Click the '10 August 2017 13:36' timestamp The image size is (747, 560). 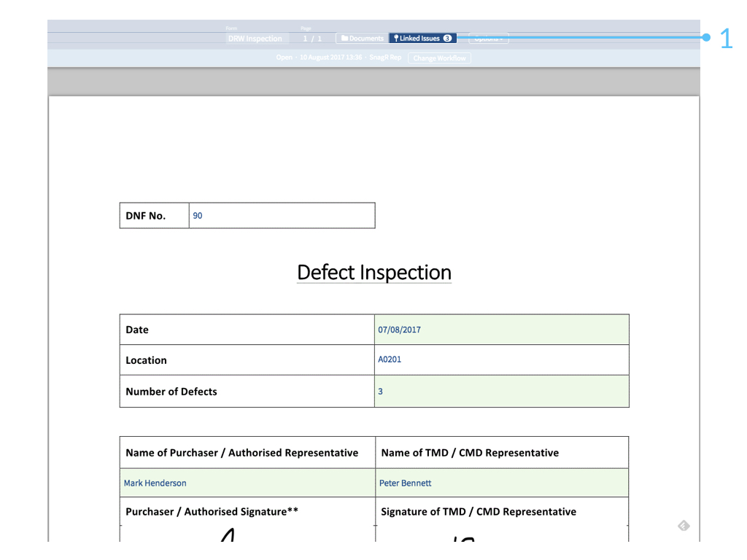click(x=330, y=57)
